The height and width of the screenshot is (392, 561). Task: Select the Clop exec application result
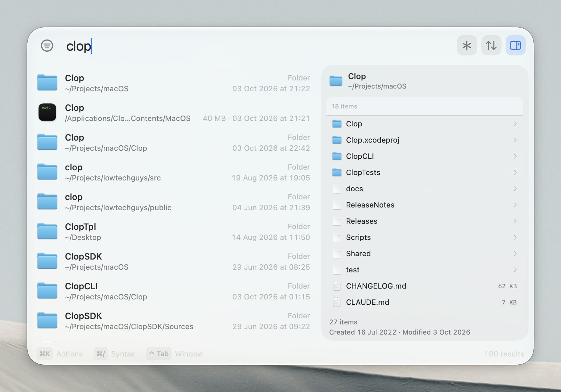[174, 113]
